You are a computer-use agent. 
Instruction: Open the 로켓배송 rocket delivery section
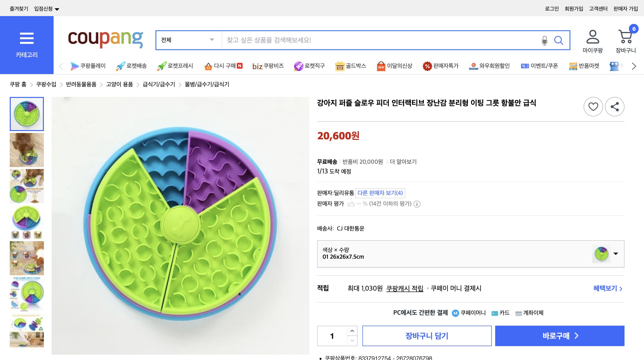click(x=131, y=66)
